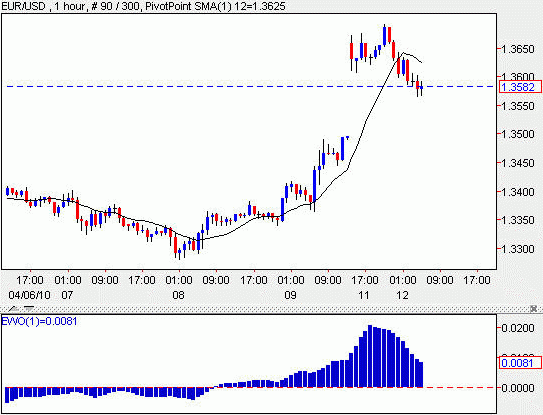Close the EWO indicator panel
The height and width of the screenshot is (415, 543).
(x=534, y=308)
